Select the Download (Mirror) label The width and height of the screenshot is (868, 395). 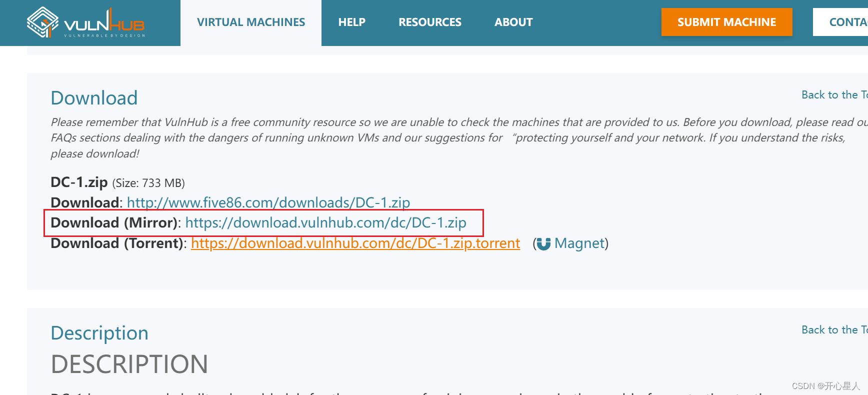(114, 222)
